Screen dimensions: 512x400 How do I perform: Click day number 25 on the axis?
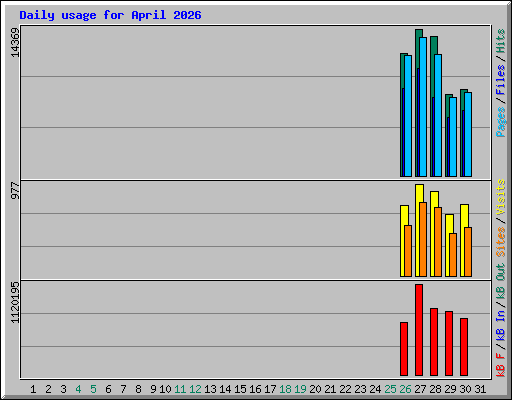(x=390, y=389)
